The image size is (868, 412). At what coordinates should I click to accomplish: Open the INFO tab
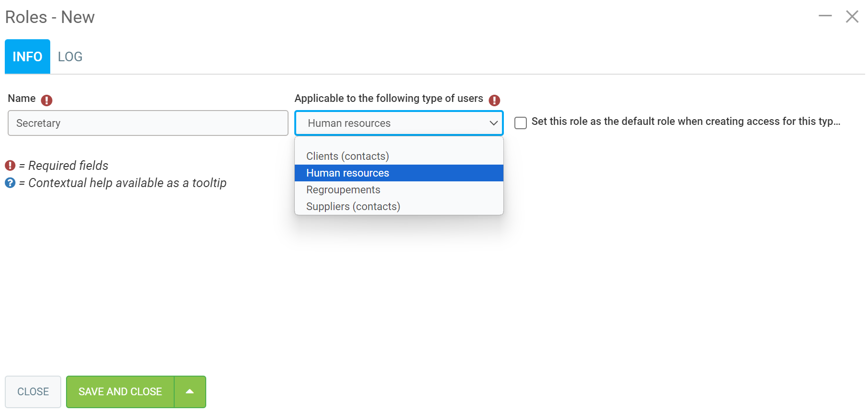point(27,56)
